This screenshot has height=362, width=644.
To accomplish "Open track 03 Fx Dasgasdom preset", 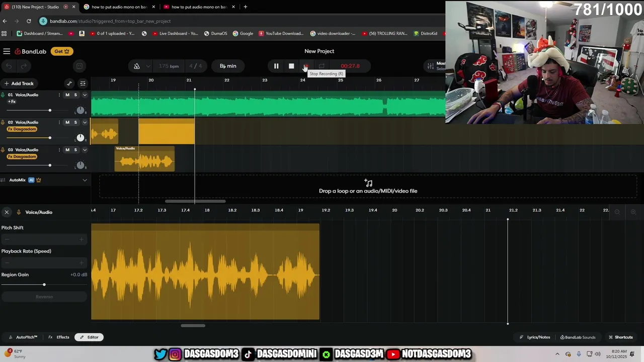I will (22, 156).
